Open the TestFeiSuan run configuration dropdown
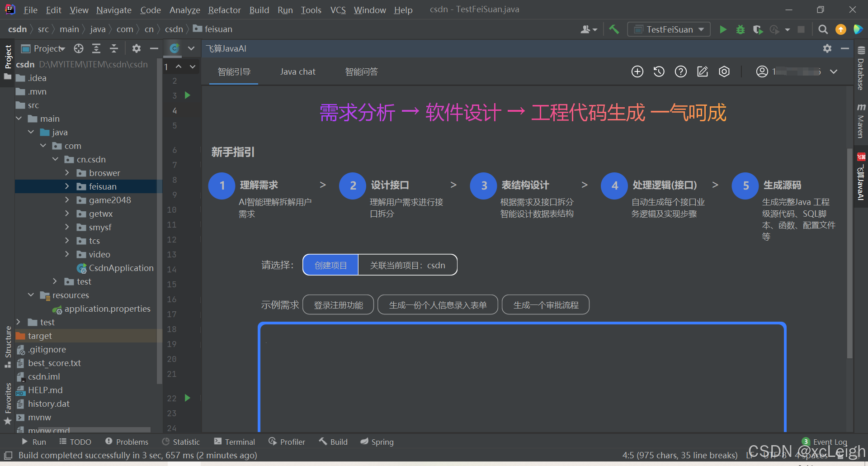 (669, 29)
